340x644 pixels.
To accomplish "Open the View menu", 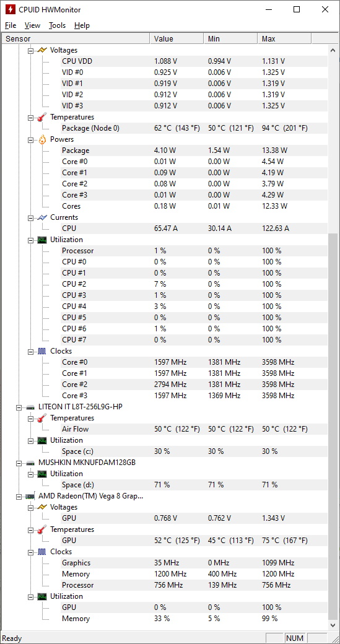I will tap(32, 25).
